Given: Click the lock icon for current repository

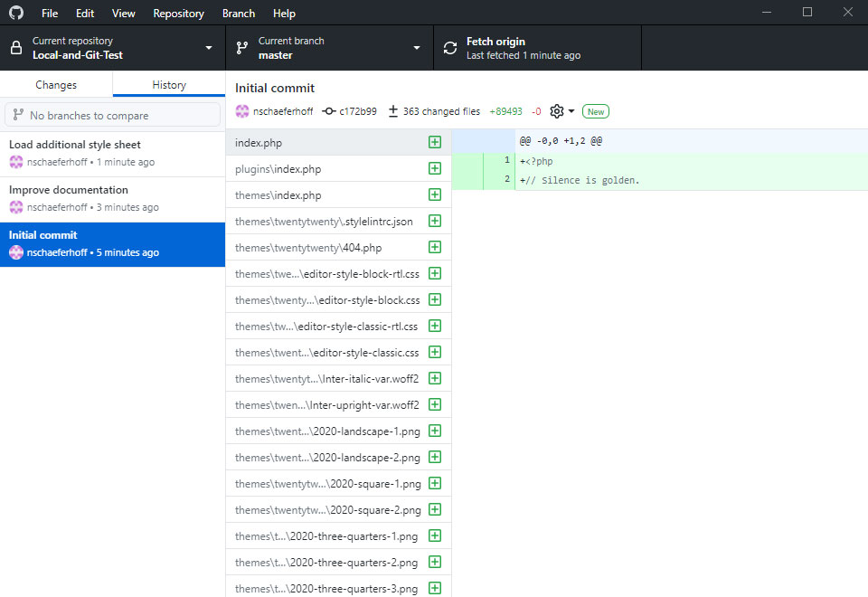Looking at the screenshot, I should [x=16, y=48].
